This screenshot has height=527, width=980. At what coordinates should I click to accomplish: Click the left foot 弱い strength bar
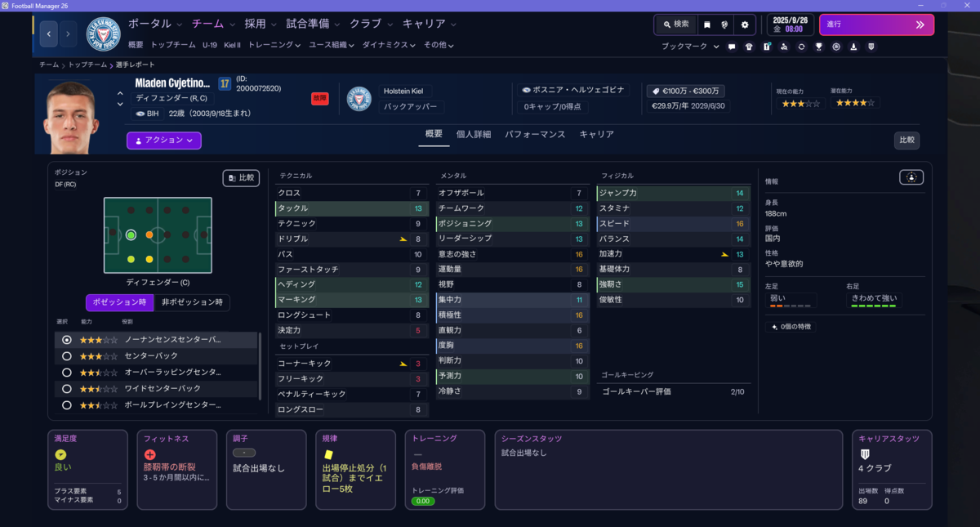click(791, 306)
